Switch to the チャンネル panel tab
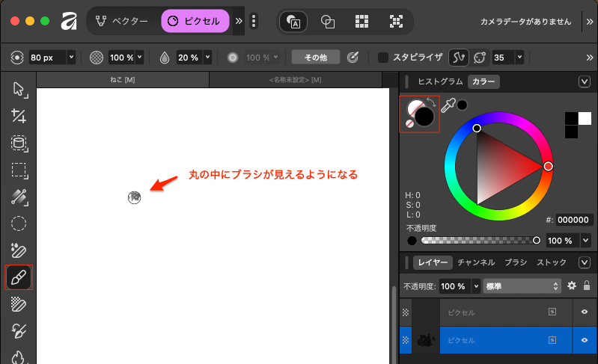598x364 pixels. point(476,262)
